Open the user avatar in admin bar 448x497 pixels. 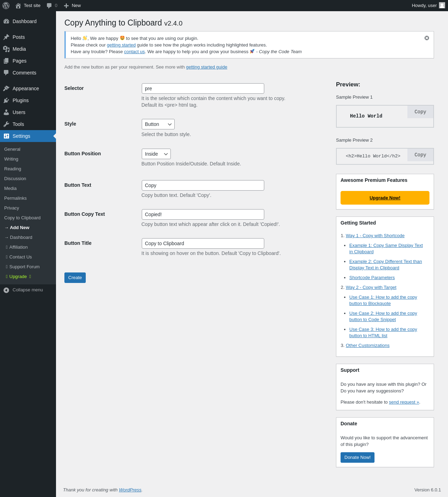tap(442, 5)
